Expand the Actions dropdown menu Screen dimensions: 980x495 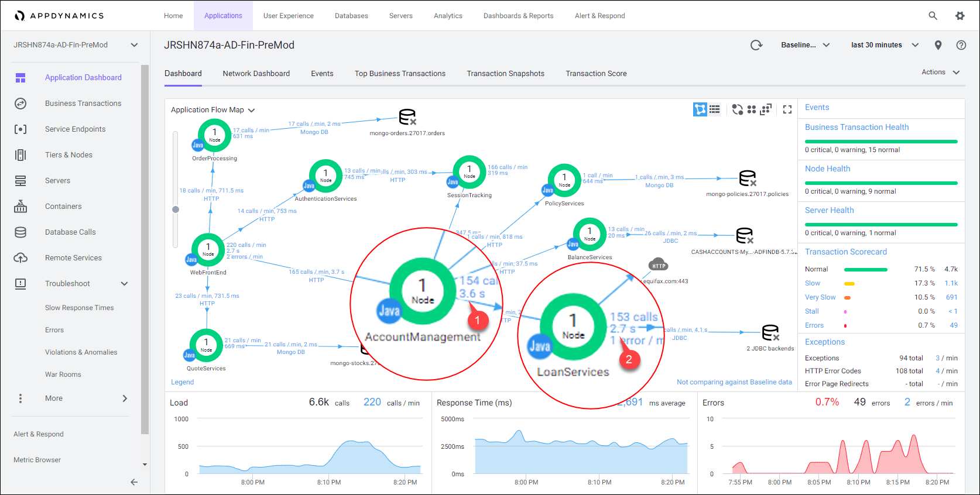coord(940,72)
